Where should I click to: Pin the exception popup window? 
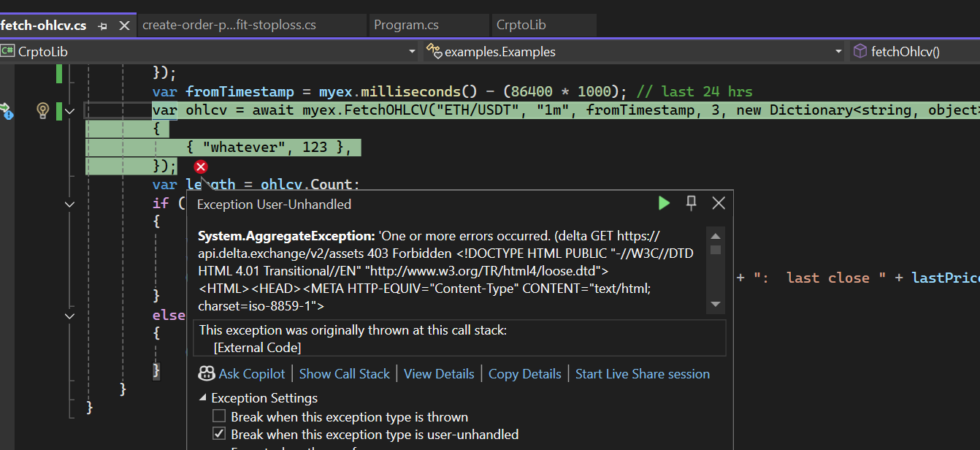point(692,203)
